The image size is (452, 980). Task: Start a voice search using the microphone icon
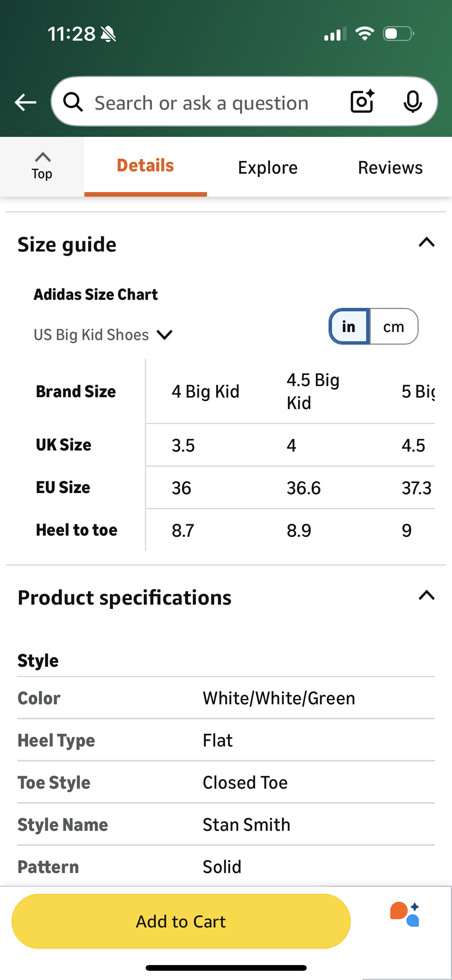click(413, 102)
